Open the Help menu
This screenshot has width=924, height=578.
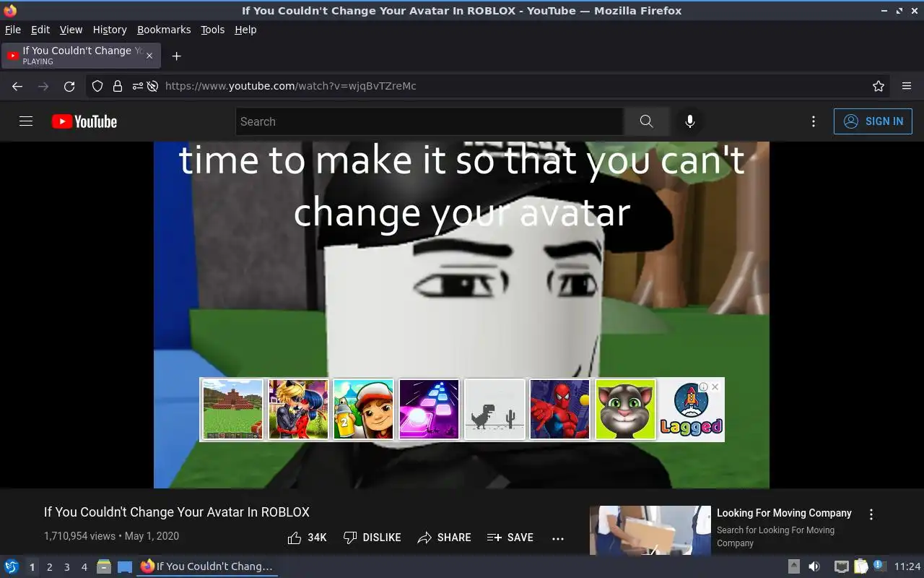(245, 30)
